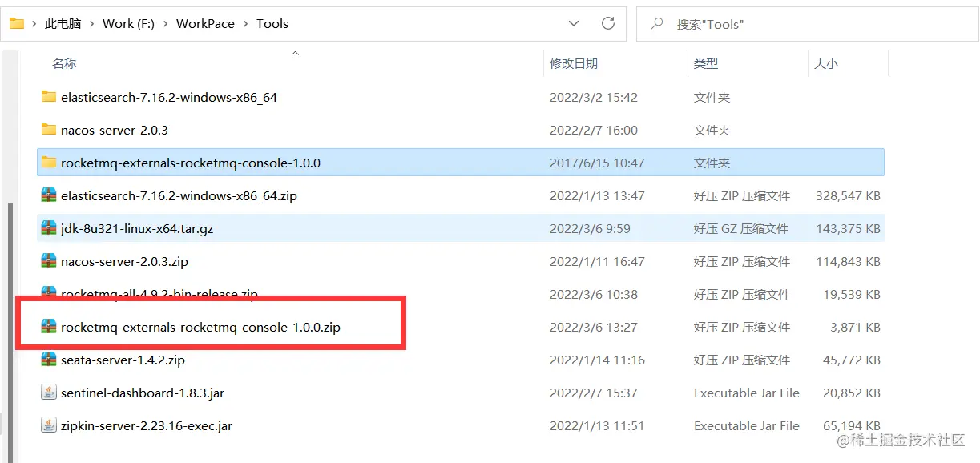
Task: Select file name jdk-8u321-linux-x64.tar.gz
Action: tap(137, 228)
